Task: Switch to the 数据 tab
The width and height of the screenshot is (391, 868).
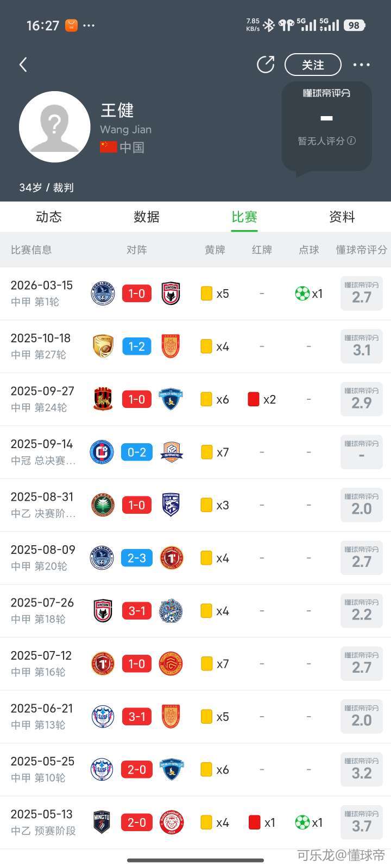Action: click(147, 217)
